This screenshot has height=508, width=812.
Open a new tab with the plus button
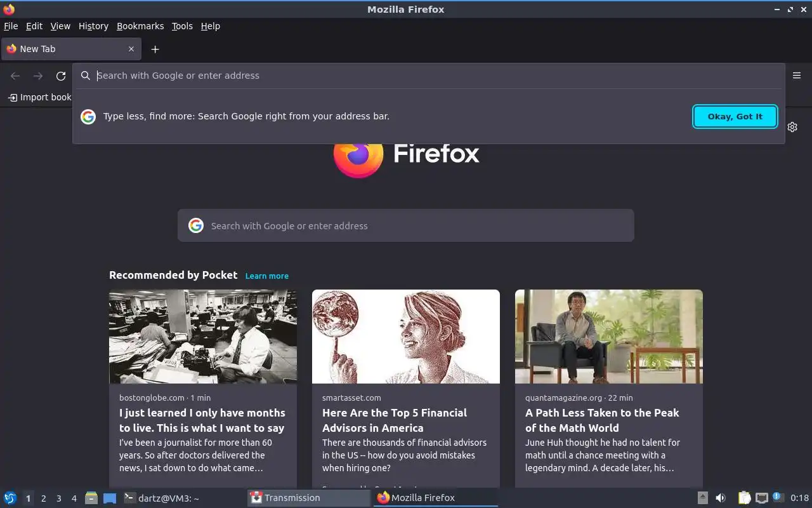pos(155,49)
